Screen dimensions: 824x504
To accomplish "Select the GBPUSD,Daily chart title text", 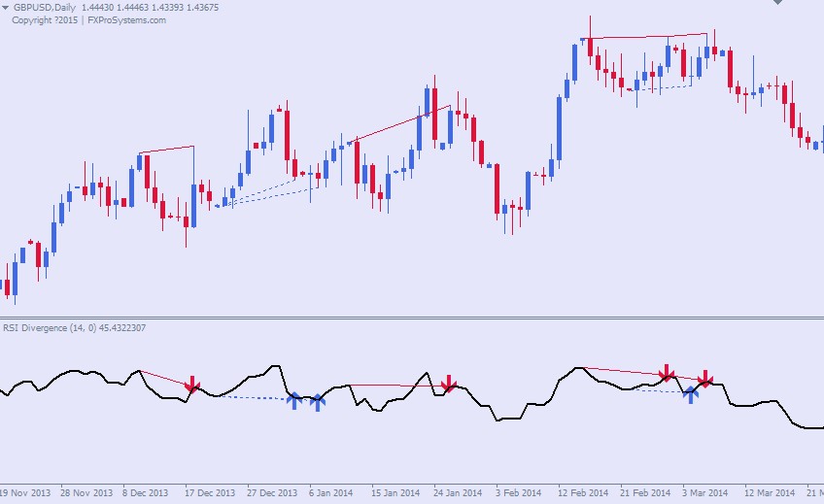I will [45, 8].
